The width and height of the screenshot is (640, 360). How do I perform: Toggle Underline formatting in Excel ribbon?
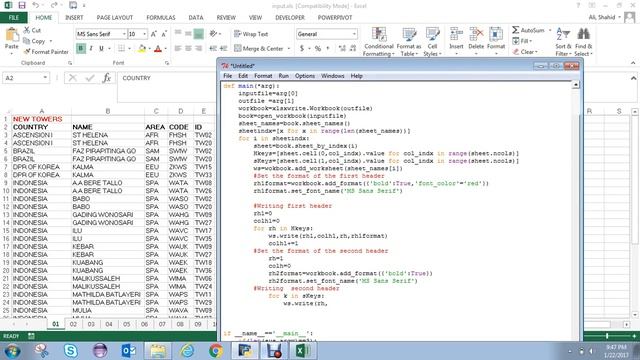(101, 49)
